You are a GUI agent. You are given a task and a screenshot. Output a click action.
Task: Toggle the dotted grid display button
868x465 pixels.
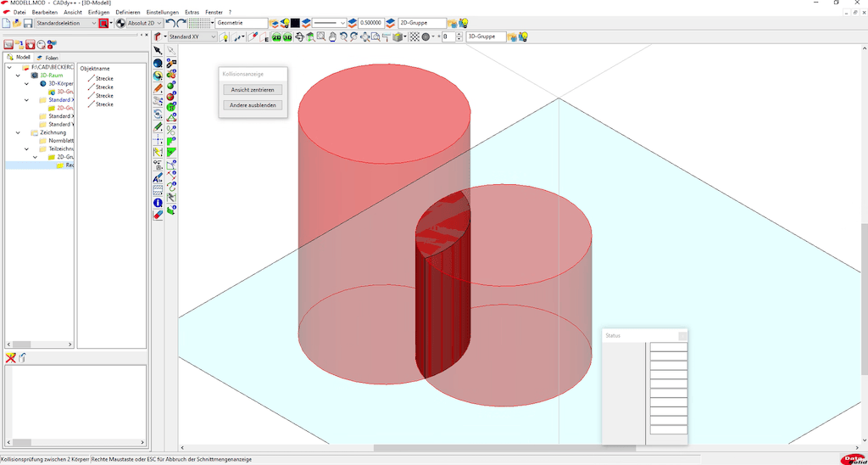pos(199,23)
